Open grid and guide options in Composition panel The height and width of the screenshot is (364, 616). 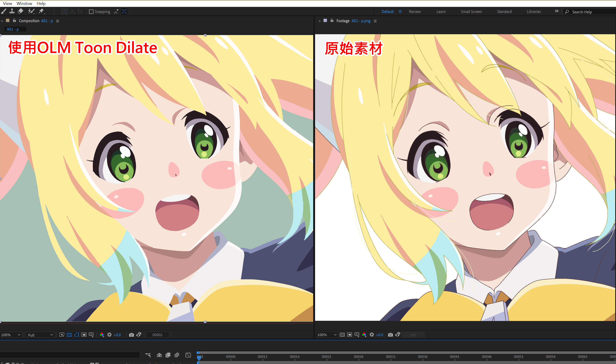point(91,335)
